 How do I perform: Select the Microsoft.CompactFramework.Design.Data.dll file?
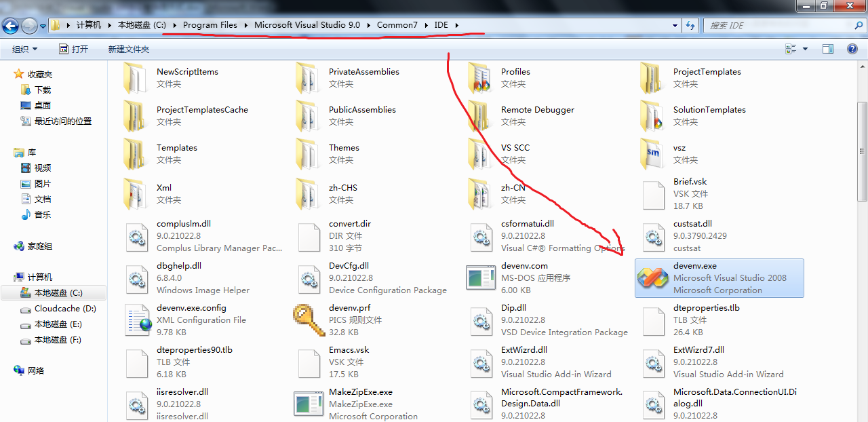(561, 398)
